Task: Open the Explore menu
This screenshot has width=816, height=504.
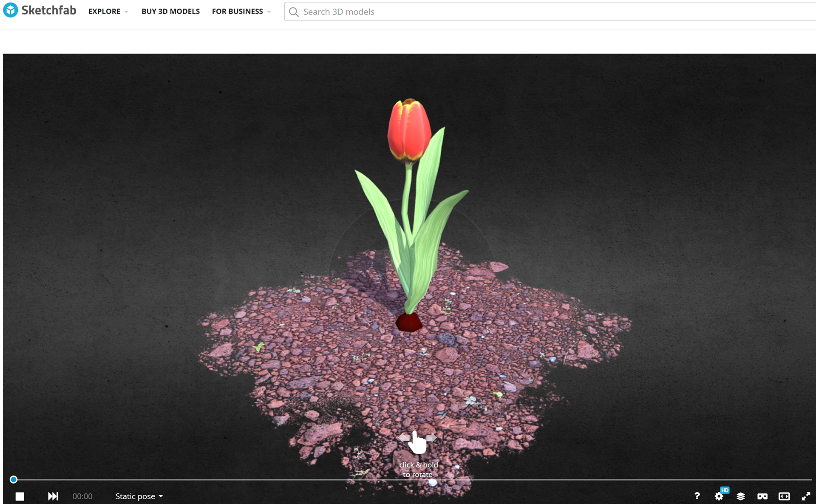Action: (108, 11)
